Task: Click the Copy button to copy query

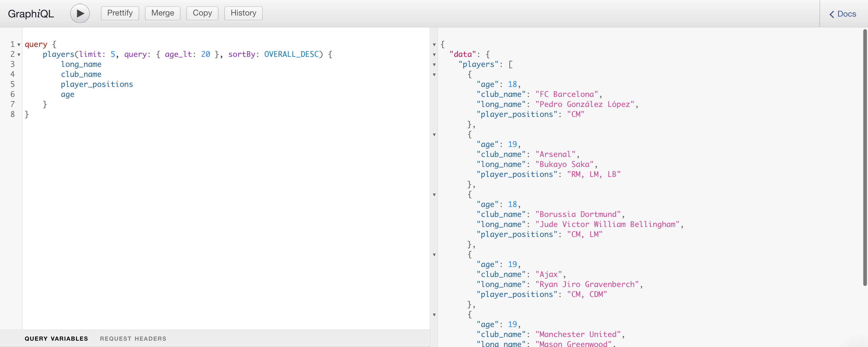Action: coord(203,12)
